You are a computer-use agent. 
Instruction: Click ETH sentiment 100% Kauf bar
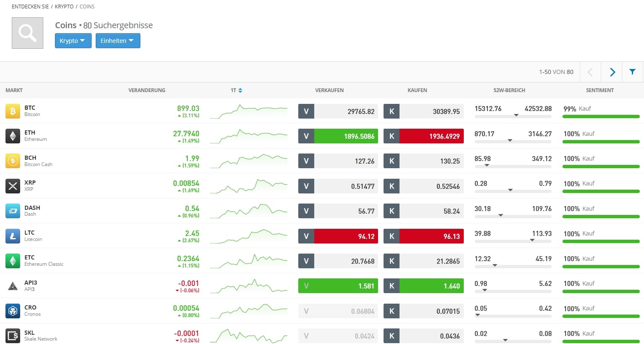coord(601,142)
